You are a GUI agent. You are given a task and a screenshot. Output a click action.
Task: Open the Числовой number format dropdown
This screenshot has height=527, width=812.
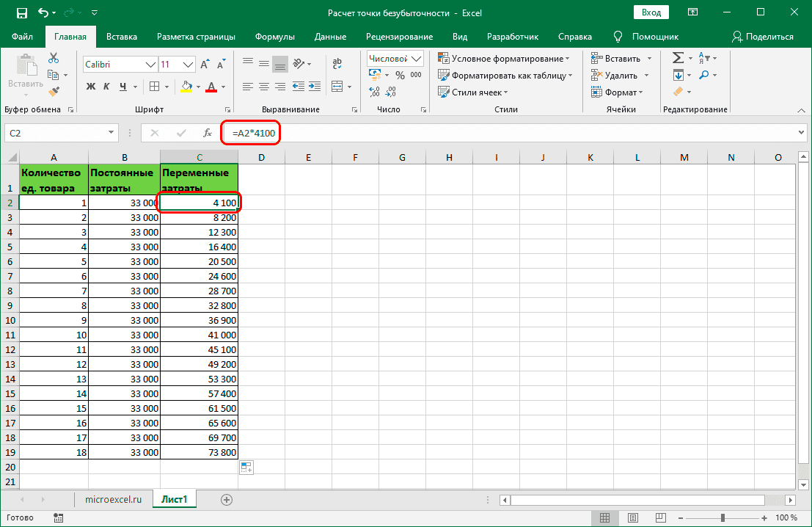pos(417,59)
